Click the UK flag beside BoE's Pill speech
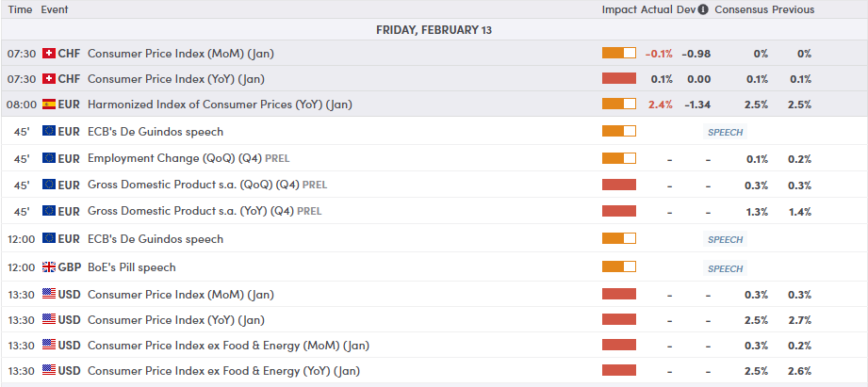Image resolution: width=868 pixels, height=387 pixels. [x=49, y=267]
